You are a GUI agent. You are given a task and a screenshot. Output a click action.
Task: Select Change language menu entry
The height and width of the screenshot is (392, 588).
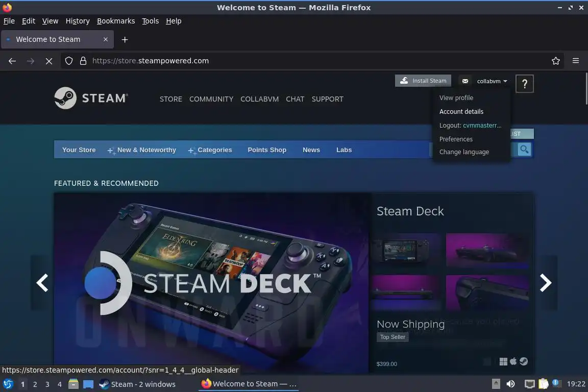coord(464,152)
